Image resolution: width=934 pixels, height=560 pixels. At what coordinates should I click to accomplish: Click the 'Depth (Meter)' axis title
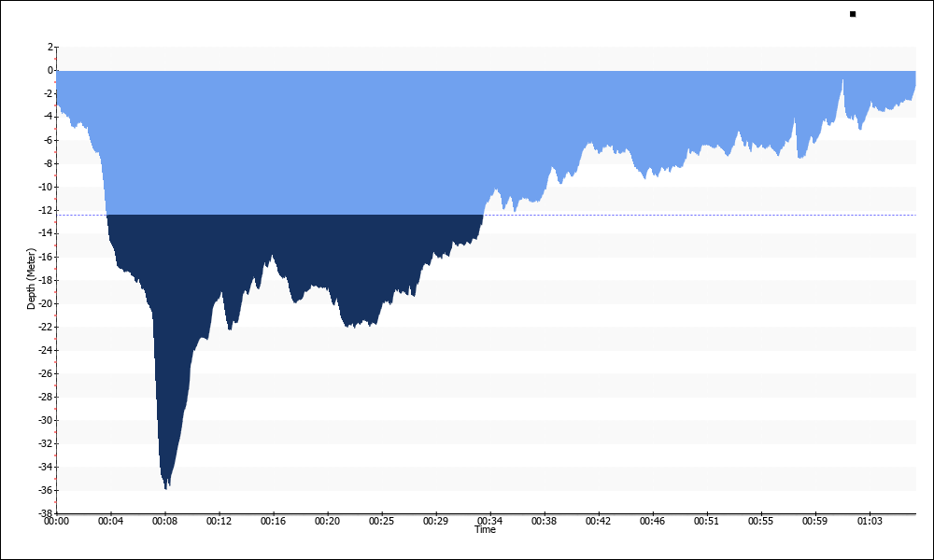(x=32, y=278)
